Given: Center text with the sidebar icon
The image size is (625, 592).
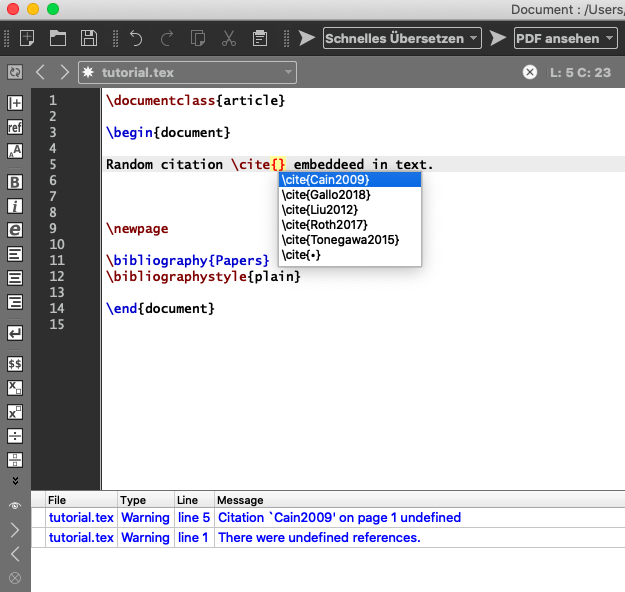Looking at the screenshot, I should coord(15,278).
